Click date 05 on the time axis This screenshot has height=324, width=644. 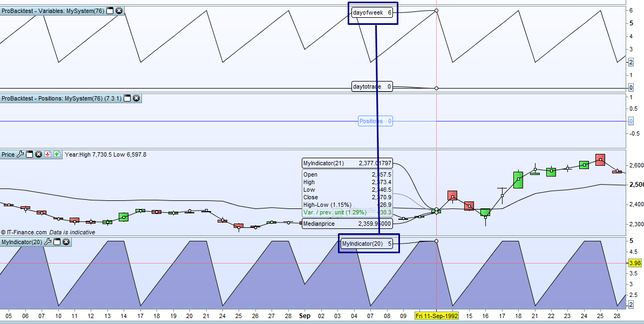[9, 316]
